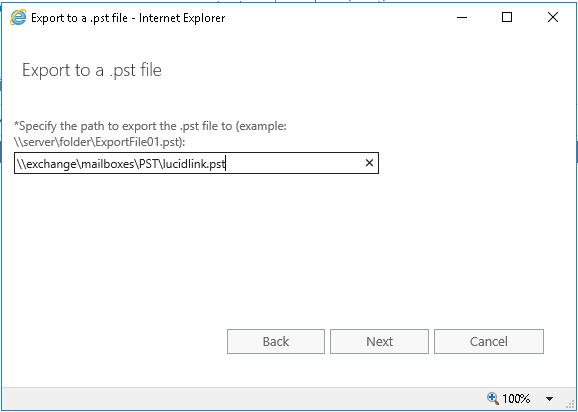578x412 pixels.
Task: Place cursor after lucidlink.pst in the path
Action: tap(226, 163)
